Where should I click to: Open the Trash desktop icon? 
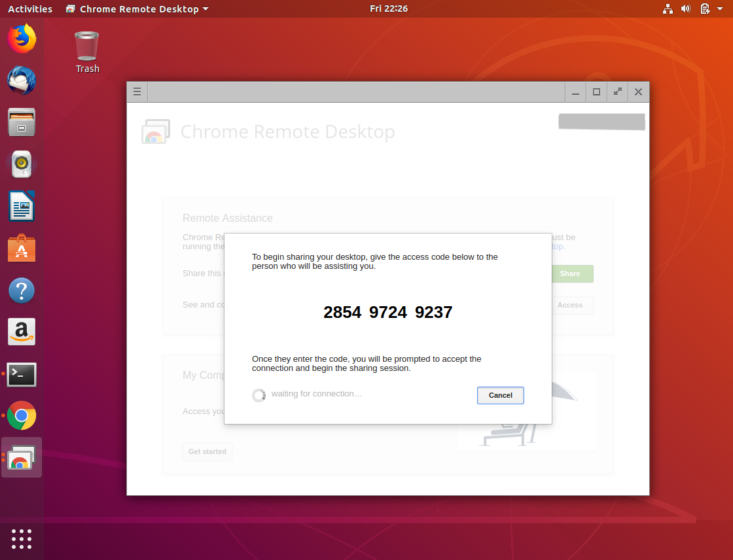[88, 52]
